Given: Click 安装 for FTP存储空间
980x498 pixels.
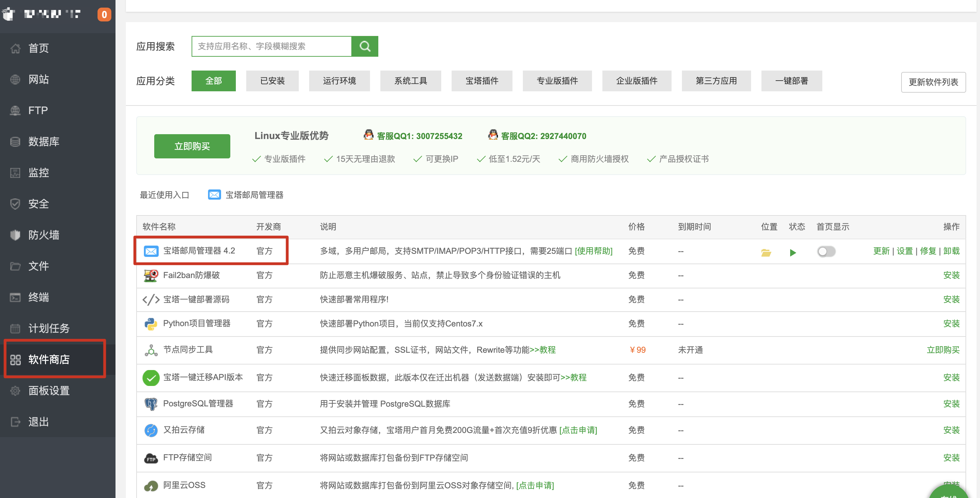Looking at the screenshot, I should point(951,458).
